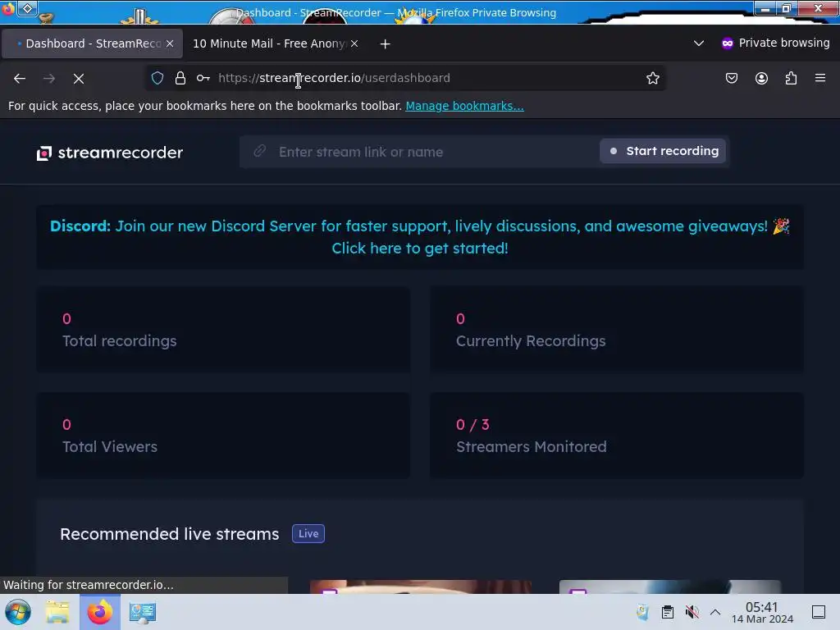The width and height of the screenshot is (840, 630).
Task: Open saved password key icon in address bar
Action: [x=203, y=78]
